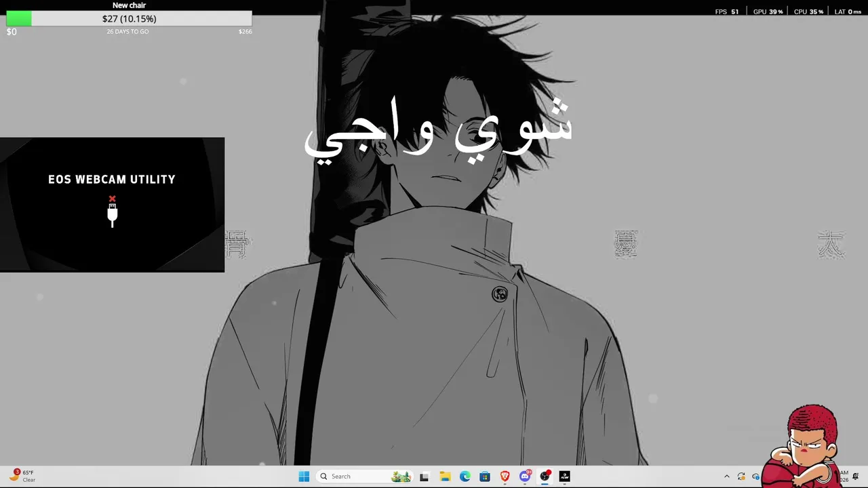This screenshot has width=868, height=488.
Task: Open Discord from the taskbar
Action: (525, 476)
